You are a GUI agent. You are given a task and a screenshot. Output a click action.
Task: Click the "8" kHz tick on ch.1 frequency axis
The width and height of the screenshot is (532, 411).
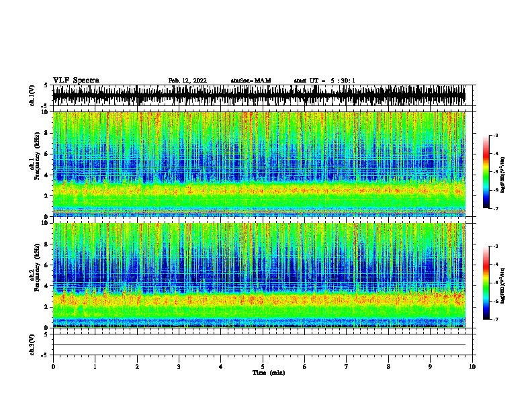(x=47, y=133)
